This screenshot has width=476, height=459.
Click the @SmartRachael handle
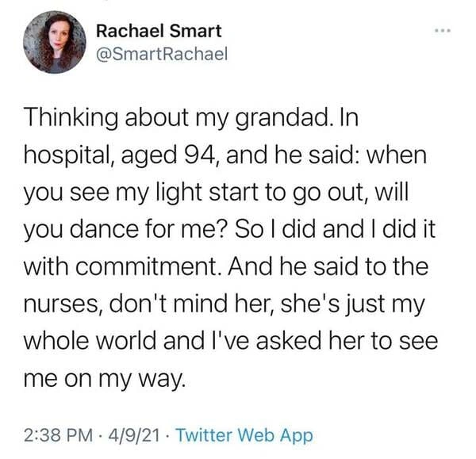coord(161,53)
